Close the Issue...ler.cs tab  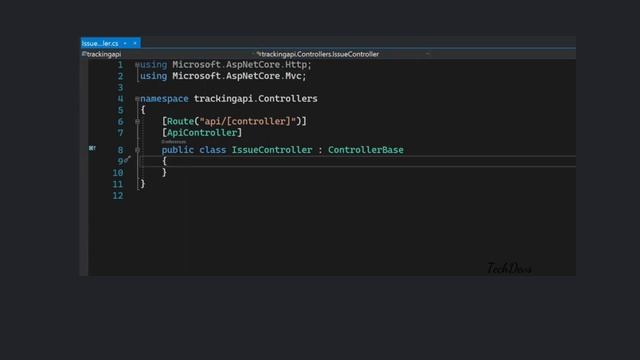pos(135,43)
